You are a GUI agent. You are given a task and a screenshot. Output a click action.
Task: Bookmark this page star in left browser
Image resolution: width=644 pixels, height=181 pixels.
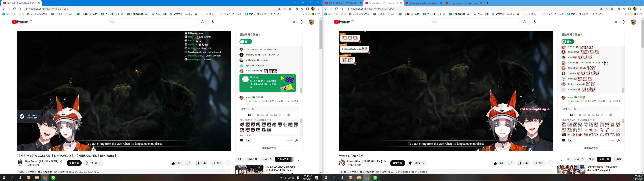click(x=290, y=9)
